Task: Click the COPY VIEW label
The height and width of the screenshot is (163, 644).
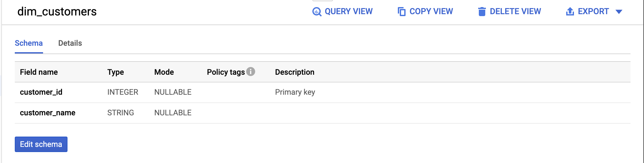Action: click(431, 12)
